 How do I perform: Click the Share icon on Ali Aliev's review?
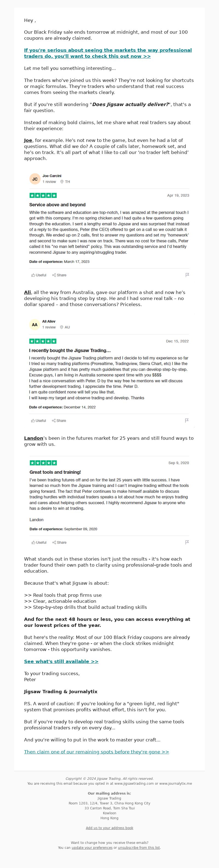click(x=53, y=421)
